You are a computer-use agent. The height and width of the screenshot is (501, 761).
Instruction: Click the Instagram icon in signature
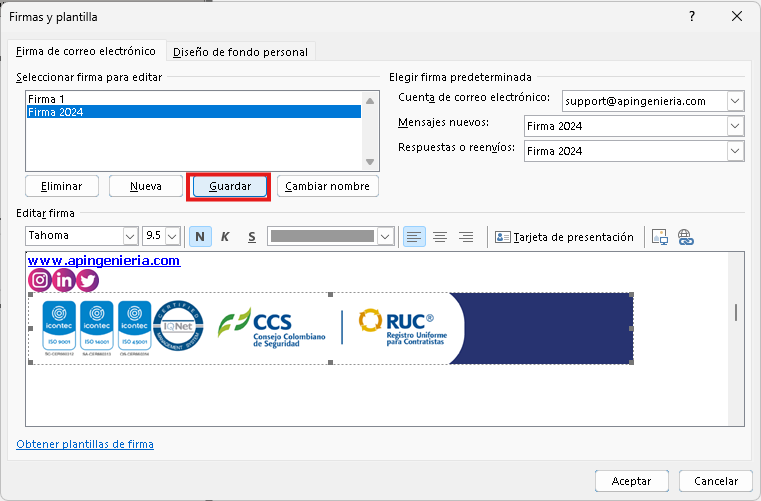pyautogui.click(x=40, y=280)
